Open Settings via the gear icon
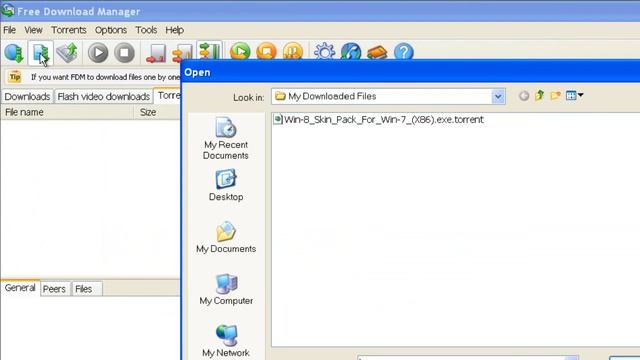The image size is (640, 360). pos(324,52)
